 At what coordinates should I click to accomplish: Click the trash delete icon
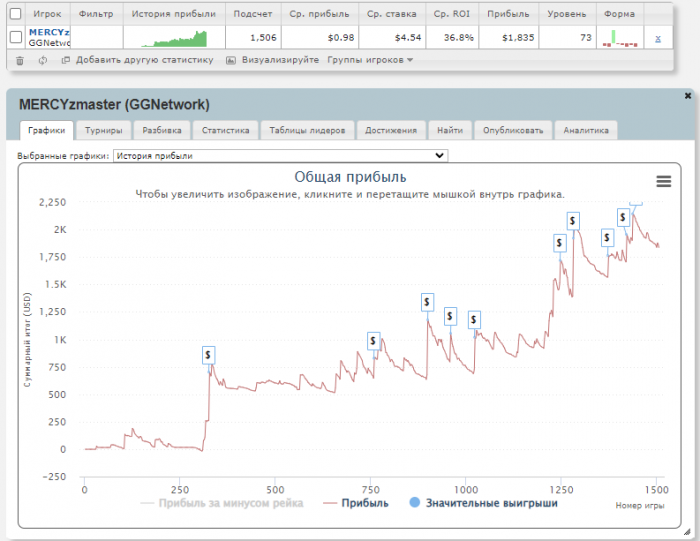(20, 60)
